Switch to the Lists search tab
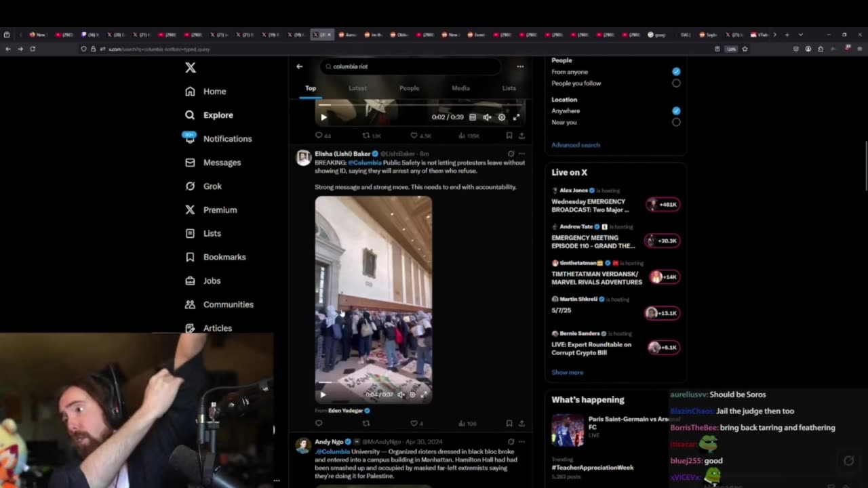Image resolution: width=868 pixels, height=488 pixels. point(509,88)
